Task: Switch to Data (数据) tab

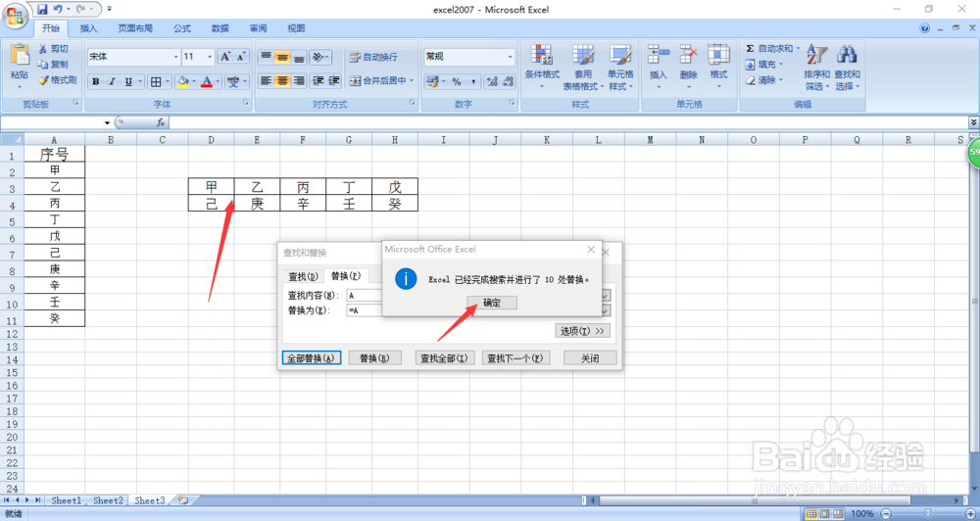Action: [220, 28]
